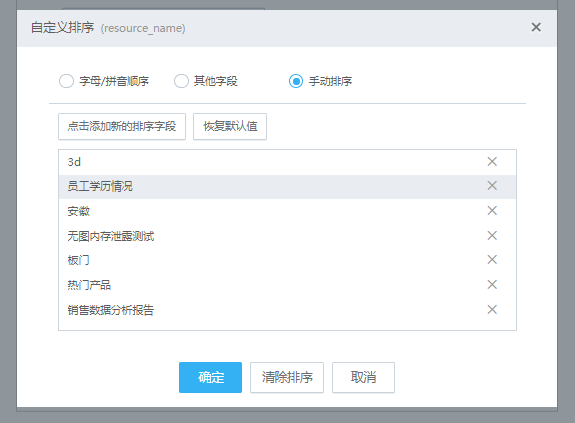Remove 销售数据分析报告 from the list
The image size is (575, 423).
[492, 310]
